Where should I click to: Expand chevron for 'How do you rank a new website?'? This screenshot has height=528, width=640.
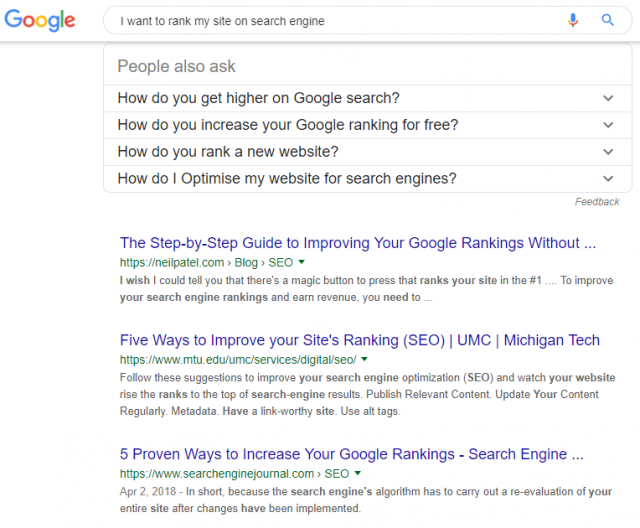[608, 152]
